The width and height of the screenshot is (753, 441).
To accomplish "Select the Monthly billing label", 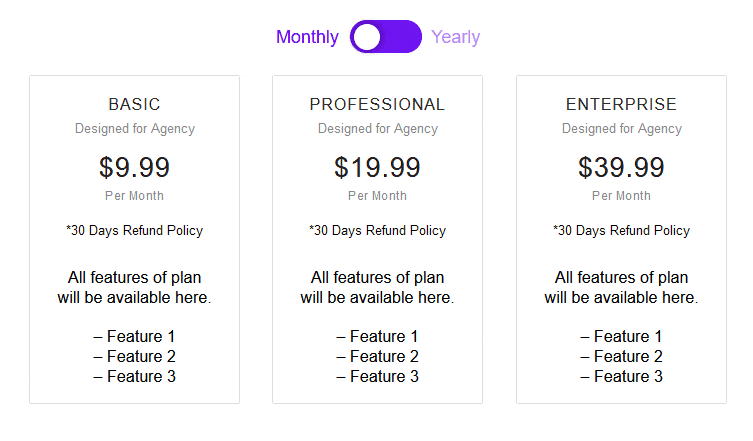I will point(307,37).
